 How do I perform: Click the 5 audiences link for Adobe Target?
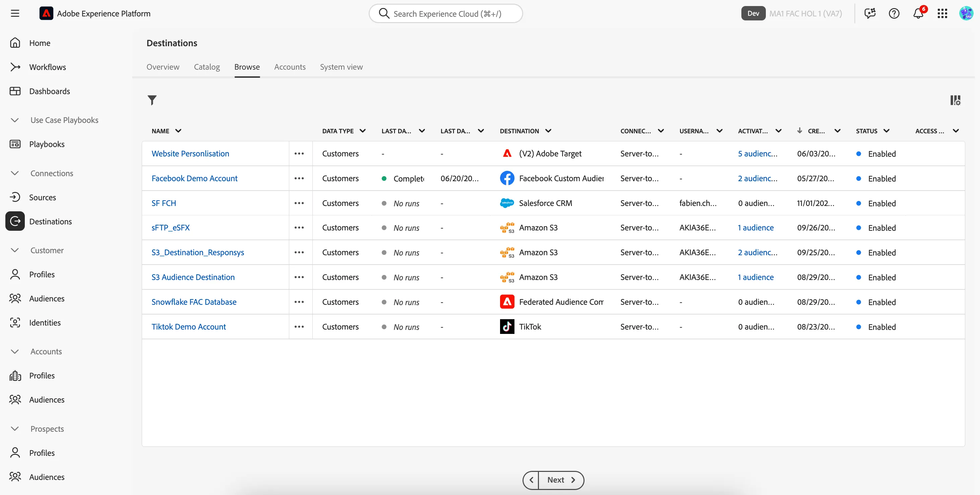757,154
